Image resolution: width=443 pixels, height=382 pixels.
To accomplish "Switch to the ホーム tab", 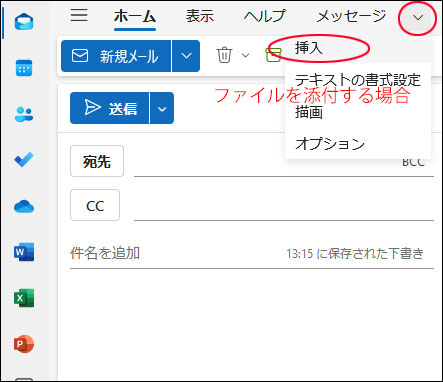I will 135,16.
